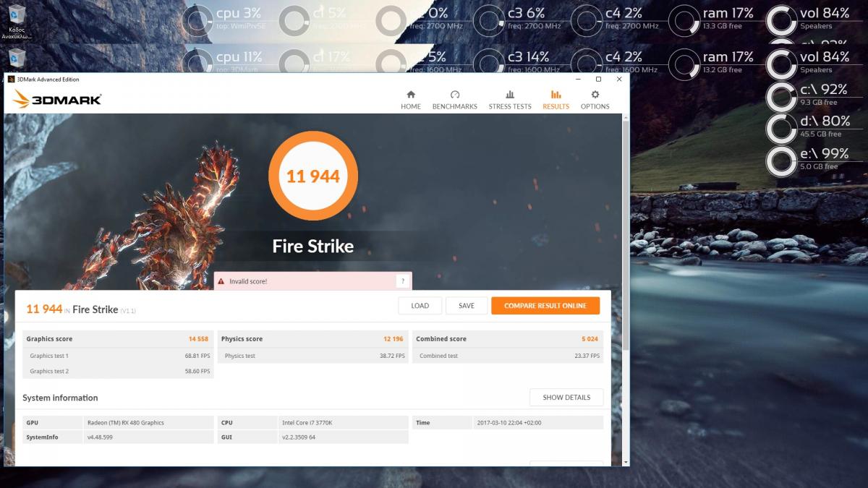Image resolution: width=868 pixels, height=488 pixels.
Task: Click the orange 11 944 score circle
Action: click(x=313, y=176)
